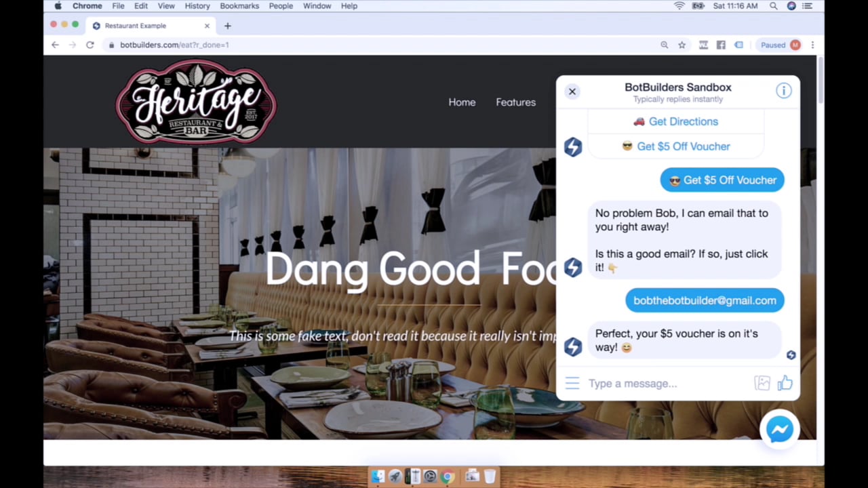868x488 pixels.
Task: Open the image attachment icon in chat
Action: click(762, 384)
